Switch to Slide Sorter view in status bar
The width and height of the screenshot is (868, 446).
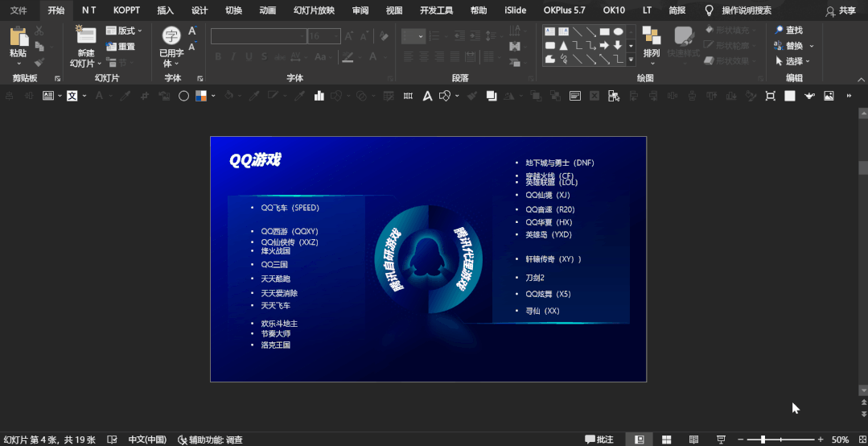tap(667, 440)
